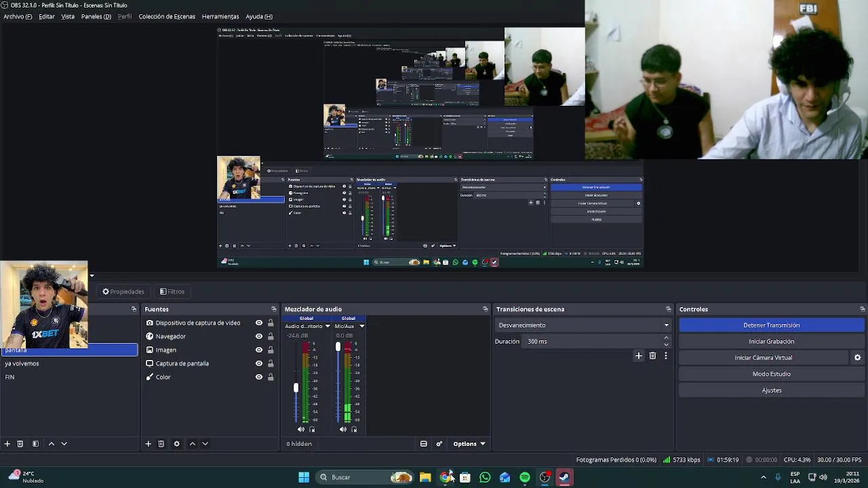The image size is (868, 488).
Task: Toggle lock on Captura de pantalla source
Action: point(271,363)
